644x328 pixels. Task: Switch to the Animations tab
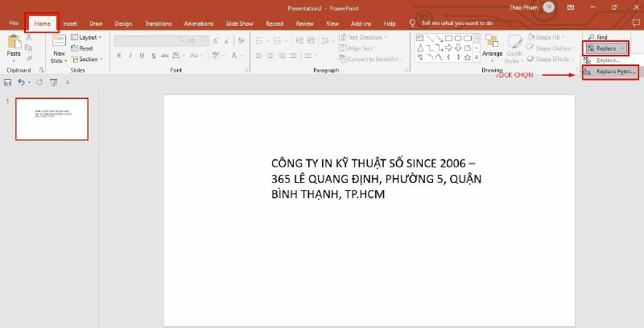tap(198, 23)
